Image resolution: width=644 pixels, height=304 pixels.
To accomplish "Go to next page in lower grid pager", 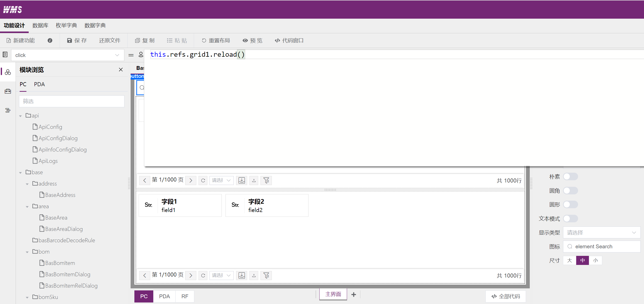I will (x=191, y=276).
